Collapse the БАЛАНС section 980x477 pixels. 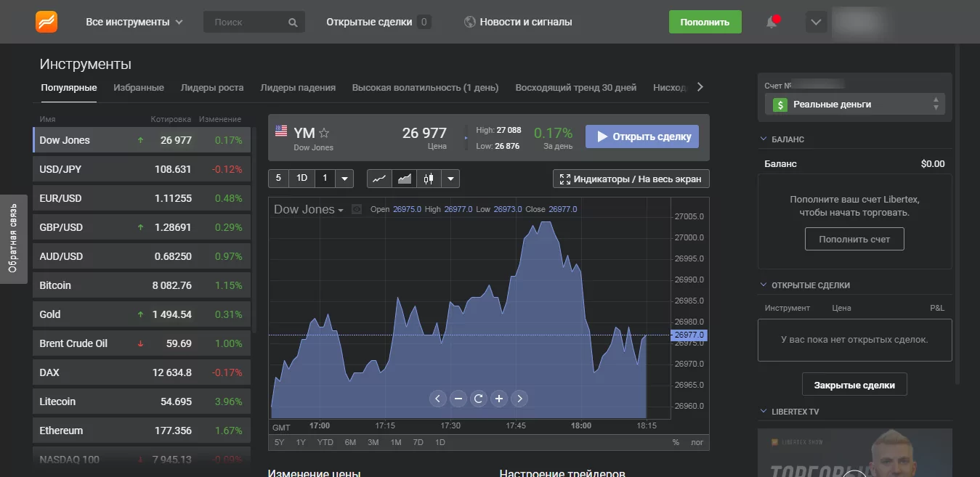pyautogui.click(x=764, y=139)
